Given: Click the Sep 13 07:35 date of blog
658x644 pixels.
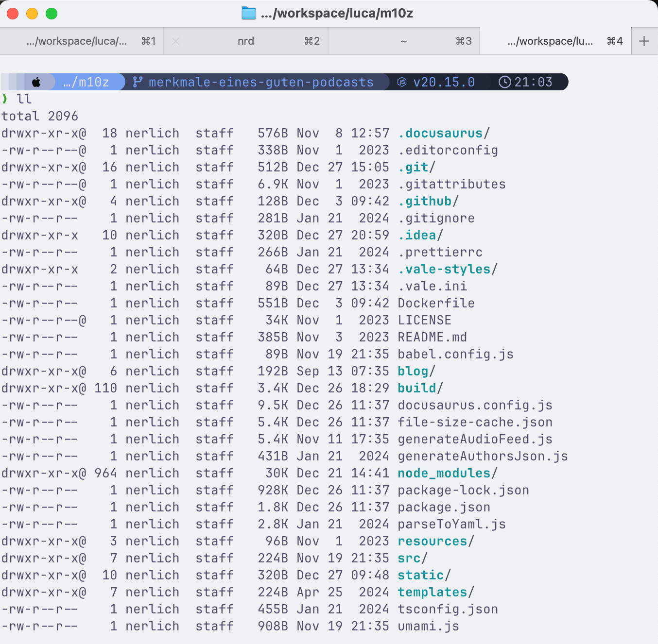Looking at the screenshot, I should (x=343, y=371).
